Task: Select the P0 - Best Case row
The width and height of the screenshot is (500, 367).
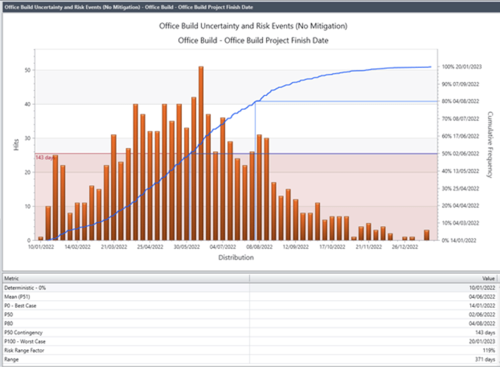Action: (x=250, y=306)
